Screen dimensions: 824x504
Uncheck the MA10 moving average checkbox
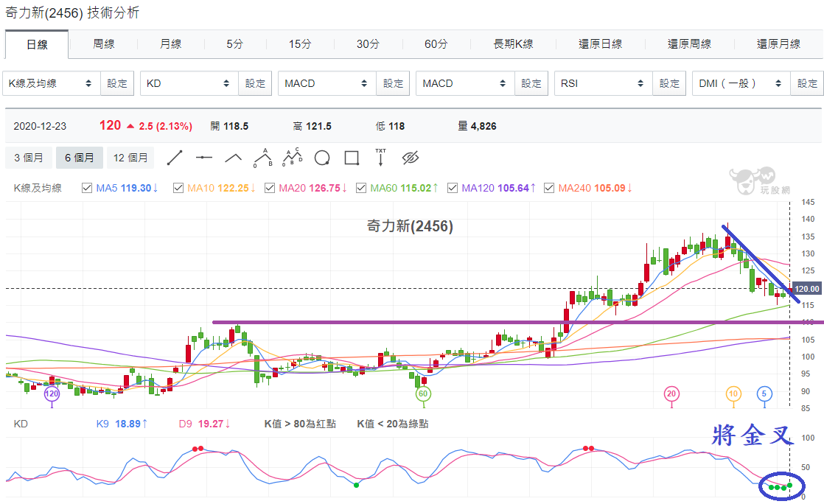[178, 188]
